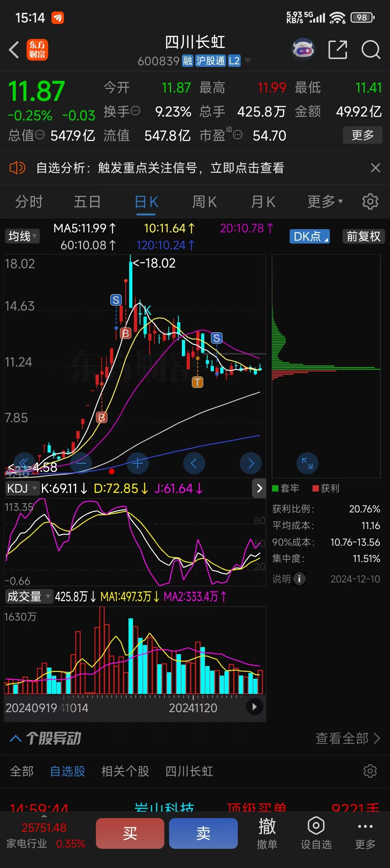Screen dimensions: 390x868
Task: Open 查看全部 link
Action: (x=348, y=738)
